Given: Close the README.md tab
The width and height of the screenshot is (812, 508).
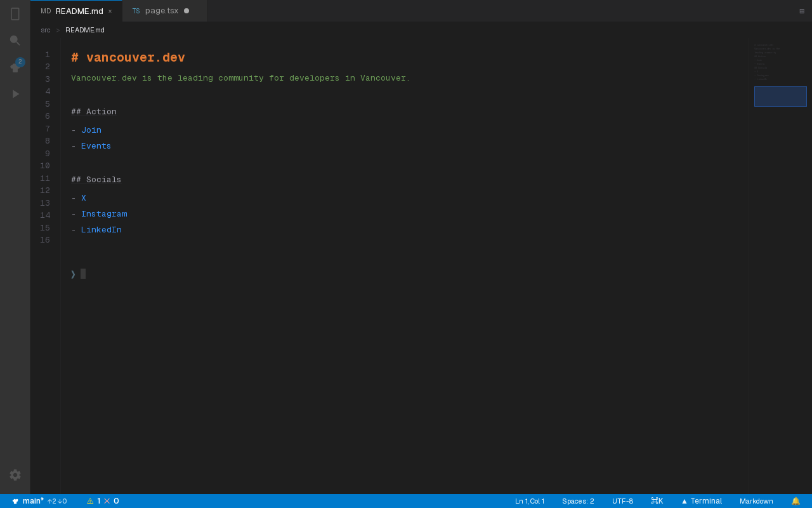Looking at the screenshot, I should pyautogui.click(x=110, y=11).
